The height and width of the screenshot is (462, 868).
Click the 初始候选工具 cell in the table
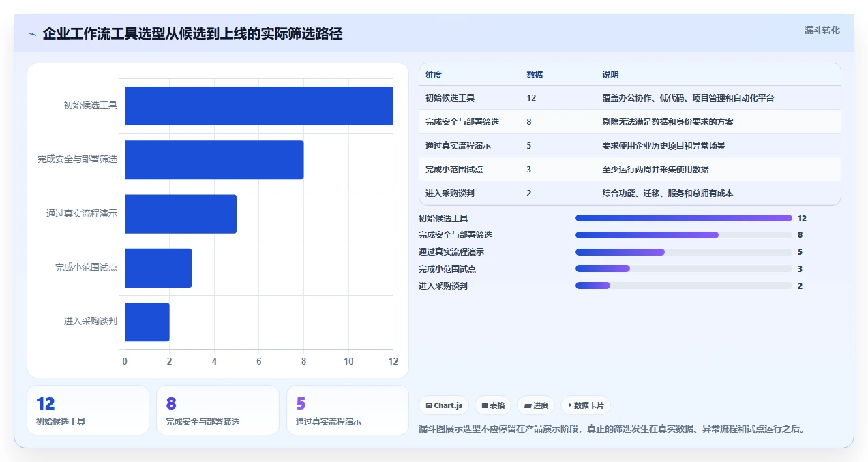(450, 98)
